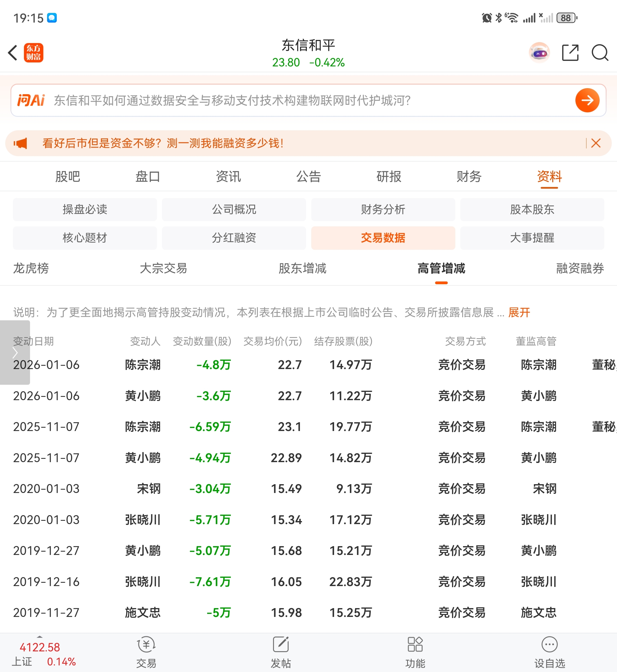Image resolution: width=617 pixels, height=672 pixels.
Task: Open the 龙虎榜 sub-tab
Action: (x=31, y=269)
